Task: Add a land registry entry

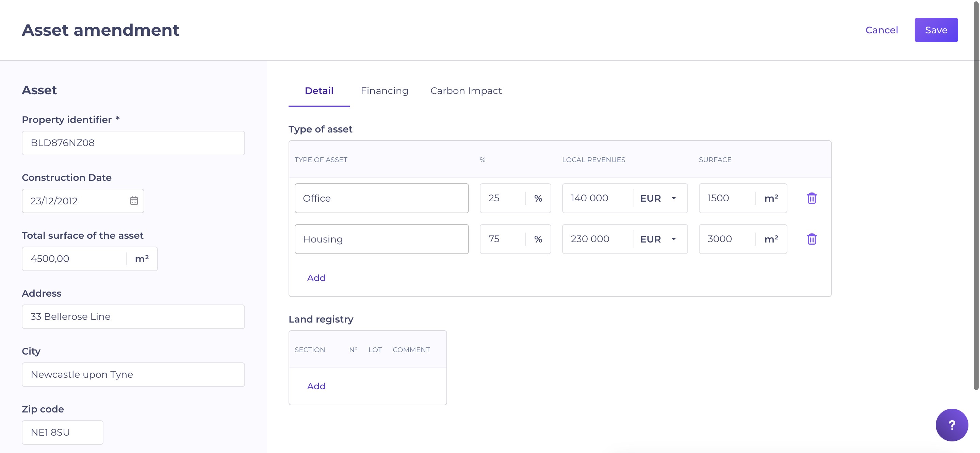Action: (x=316, y=386)
